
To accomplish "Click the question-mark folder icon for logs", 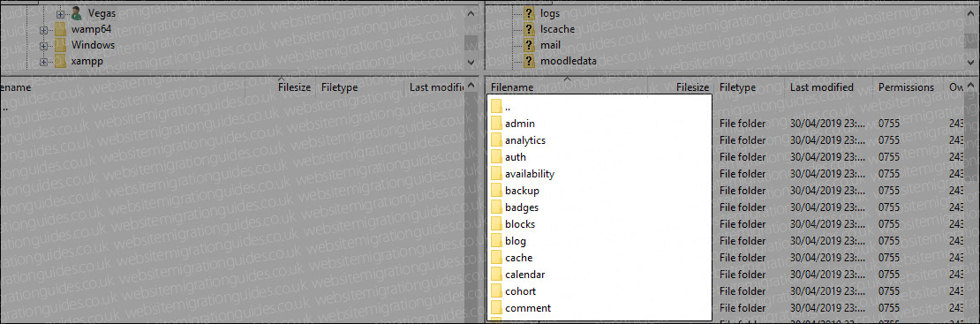I will [530, 13].
